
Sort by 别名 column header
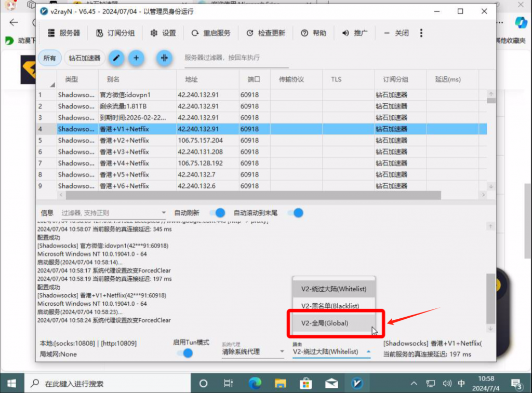(x=137, y=79)
